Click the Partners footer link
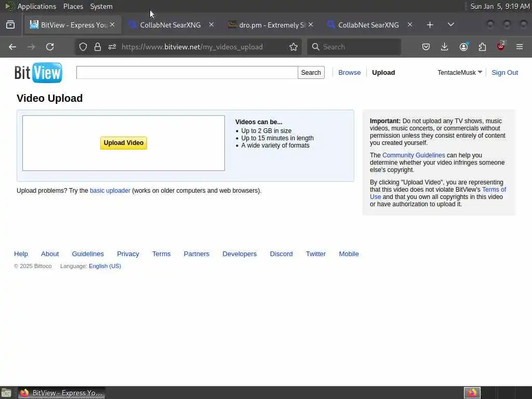532x399 pixels. click(196, 254)
